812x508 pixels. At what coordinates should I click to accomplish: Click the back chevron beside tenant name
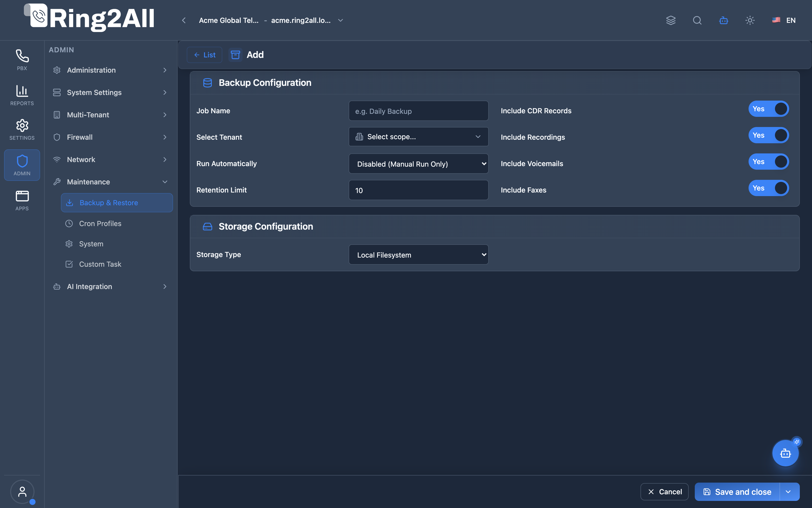pyautogui.click(x=184, y=20)
